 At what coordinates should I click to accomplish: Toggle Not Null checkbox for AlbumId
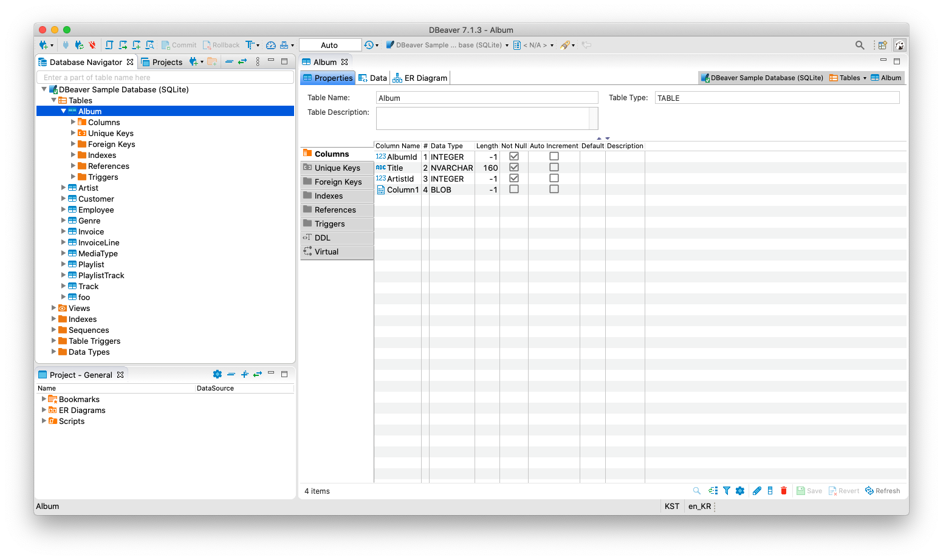[514, 156]
